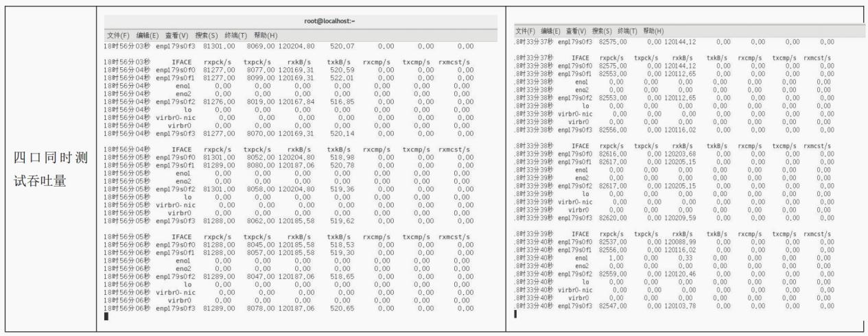Open the 编辑(E) menu in left terminal
The height and width of the screenshot is (336, 868).
point(148,35)
